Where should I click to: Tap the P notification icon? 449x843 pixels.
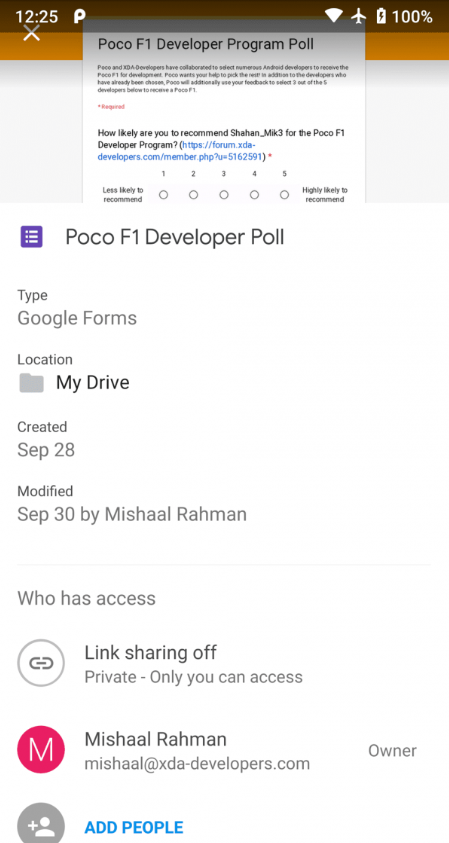point(79,17)
